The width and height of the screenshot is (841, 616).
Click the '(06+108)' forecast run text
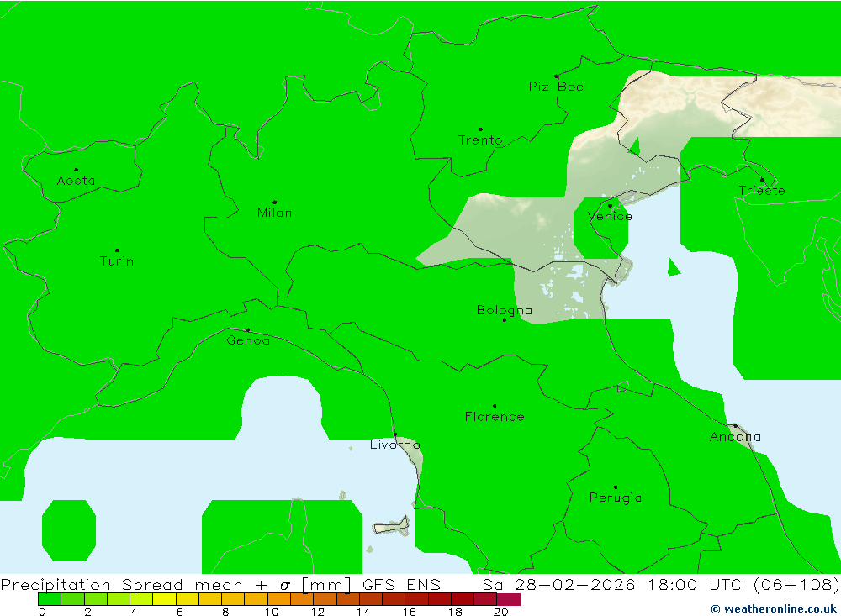tap(796, 584)
